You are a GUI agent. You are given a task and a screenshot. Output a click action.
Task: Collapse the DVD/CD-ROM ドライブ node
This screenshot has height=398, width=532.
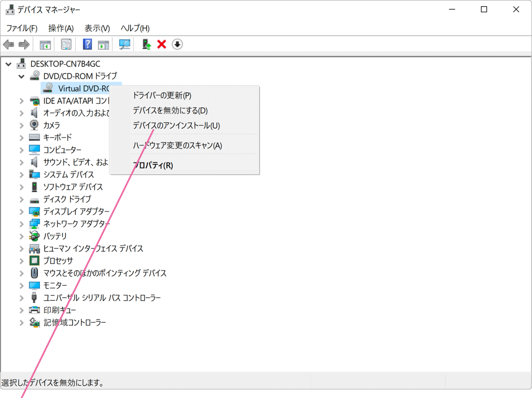(21, 76)
